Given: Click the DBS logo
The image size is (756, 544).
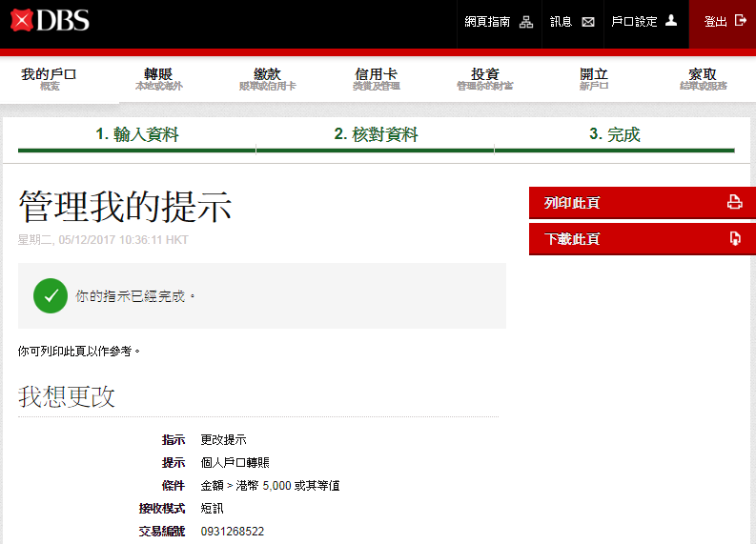Looking at the screenshot, I should tap(50, 19).
